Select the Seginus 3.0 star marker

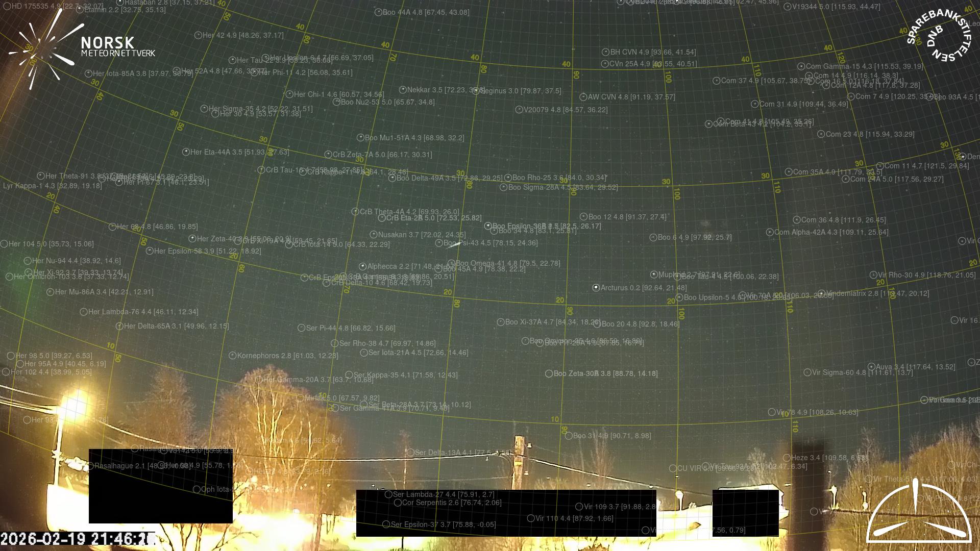click(476, 91)
